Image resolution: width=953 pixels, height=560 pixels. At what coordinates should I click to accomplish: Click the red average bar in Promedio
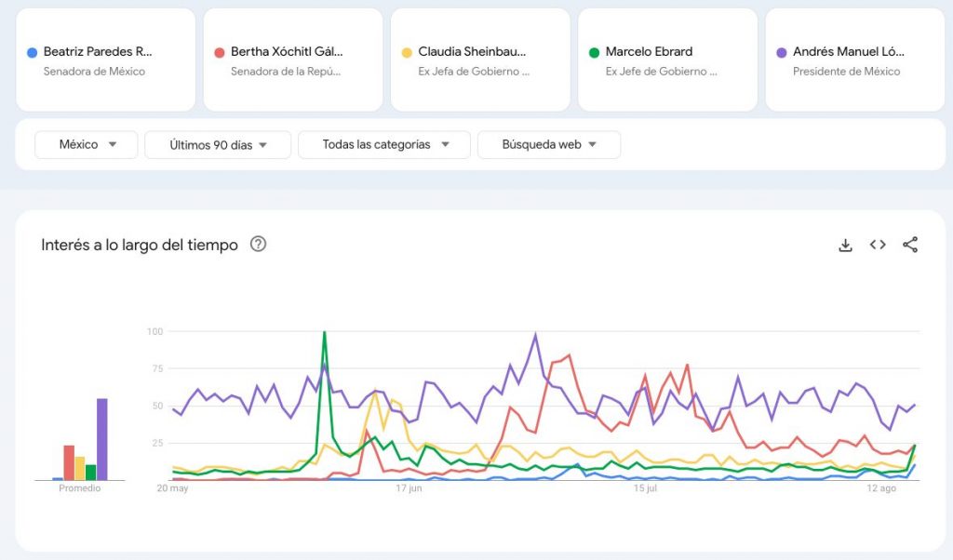pos(69,463)
